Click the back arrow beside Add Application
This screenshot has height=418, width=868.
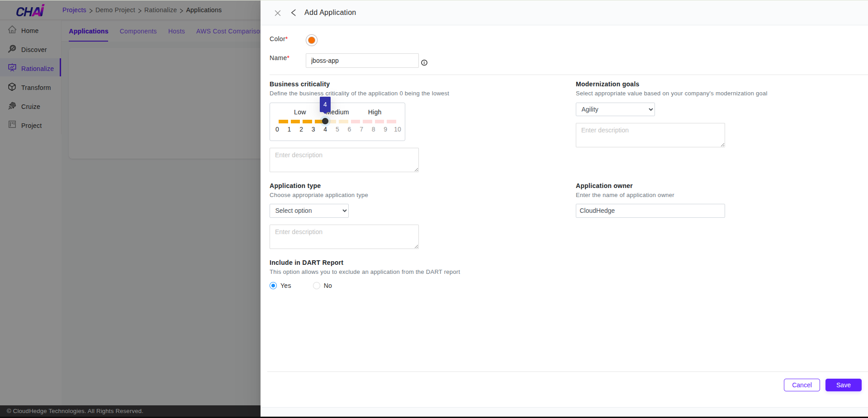[294, 13]
